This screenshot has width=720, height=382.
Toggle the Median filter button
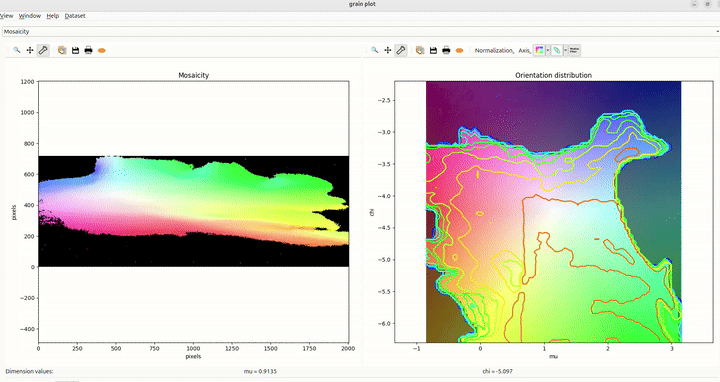pos(574,50)
